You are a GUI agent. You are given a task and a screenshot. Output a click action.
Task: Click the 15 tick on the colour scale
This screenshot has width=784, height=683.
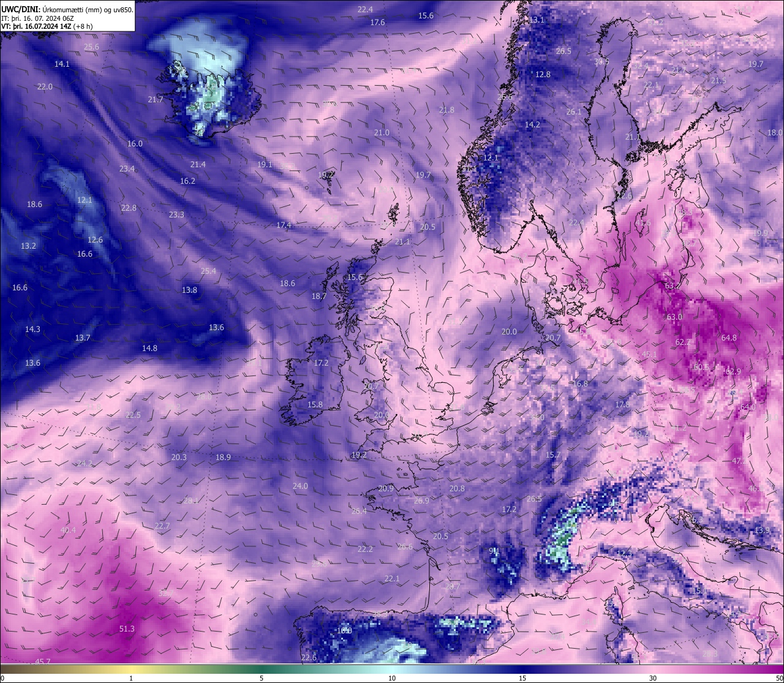click(522, 678)
